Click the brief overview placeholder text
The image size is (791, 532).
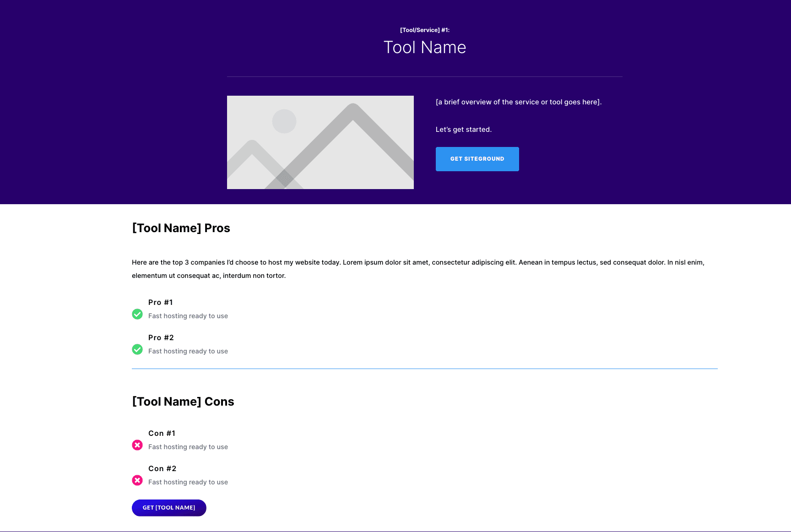click(x=518, y=102)
